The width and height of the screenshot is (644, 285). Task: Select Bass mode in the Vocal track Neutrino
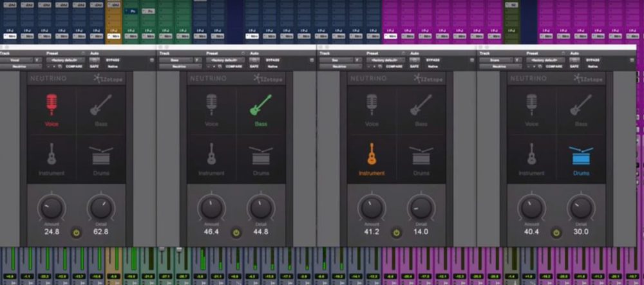(100, 109)
